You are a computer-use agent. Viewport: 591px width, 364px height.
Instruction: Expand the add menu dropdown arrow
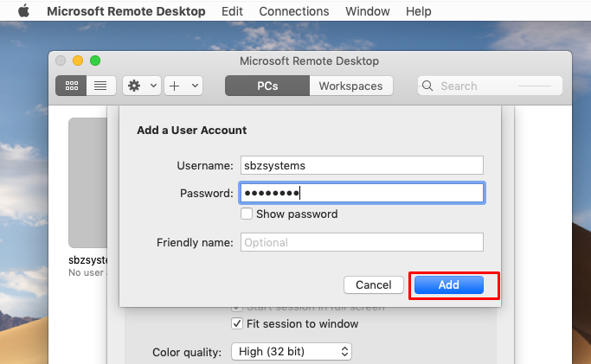point(195,86)
